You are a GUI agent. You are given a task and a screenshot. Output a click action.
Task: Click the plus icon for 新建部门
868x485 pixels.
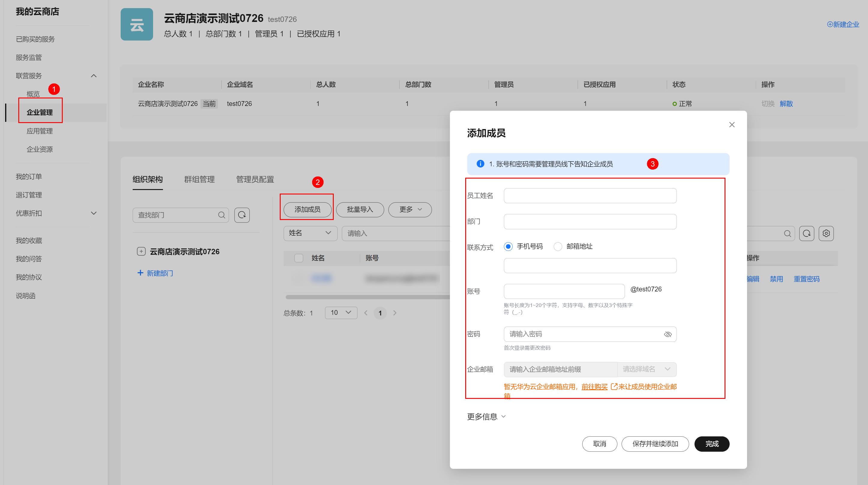coord(140,273)
